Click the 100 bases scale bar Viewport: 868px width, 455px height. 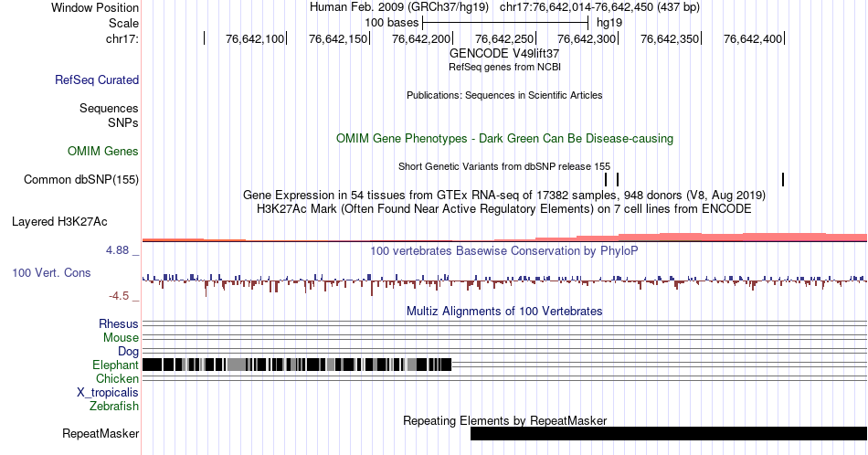coord(505,23)
